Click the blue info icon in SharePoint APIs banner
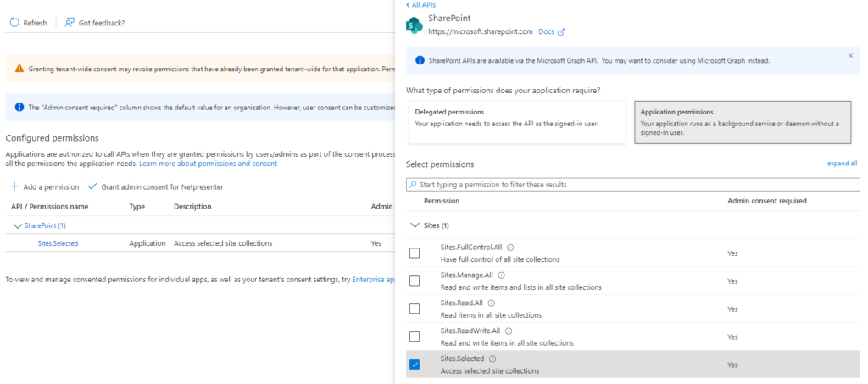 click(x=420, y=60)
